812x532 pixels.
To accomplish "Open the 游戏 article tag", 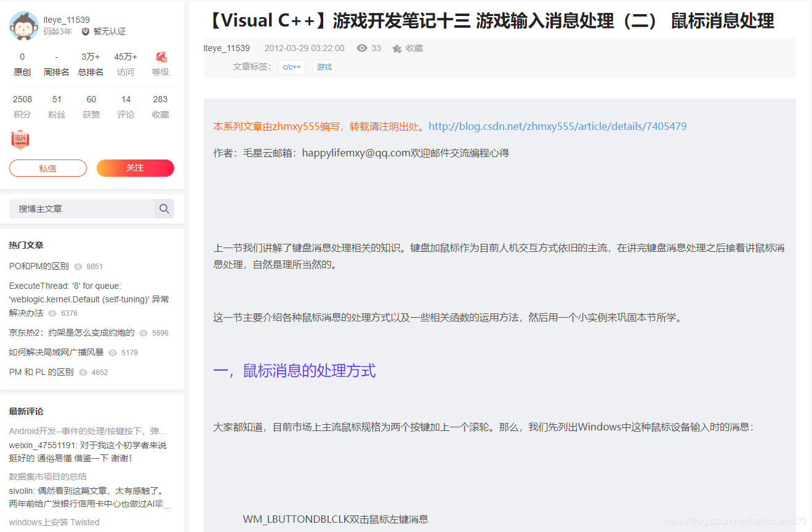I will [x=324, y=67].
